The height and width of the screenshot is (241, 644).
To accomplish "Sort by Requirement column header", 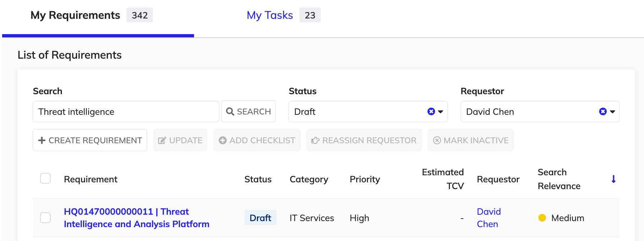I will tap(91, 179).
